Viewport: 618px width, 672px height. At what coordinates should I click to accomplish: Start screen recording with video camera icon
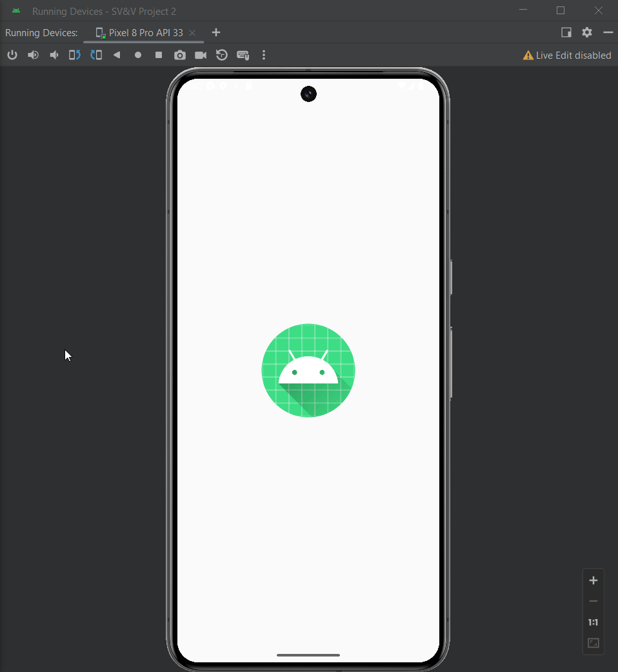(201, 55)
